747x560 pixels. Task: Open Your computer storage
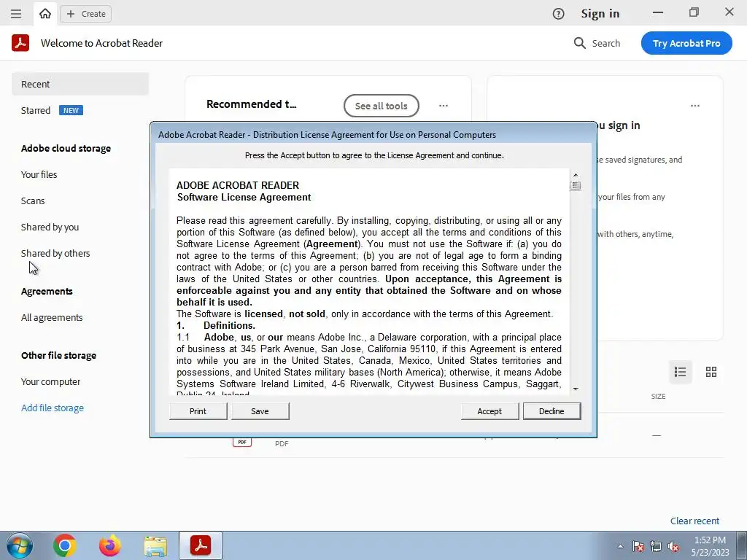point(50,382)
